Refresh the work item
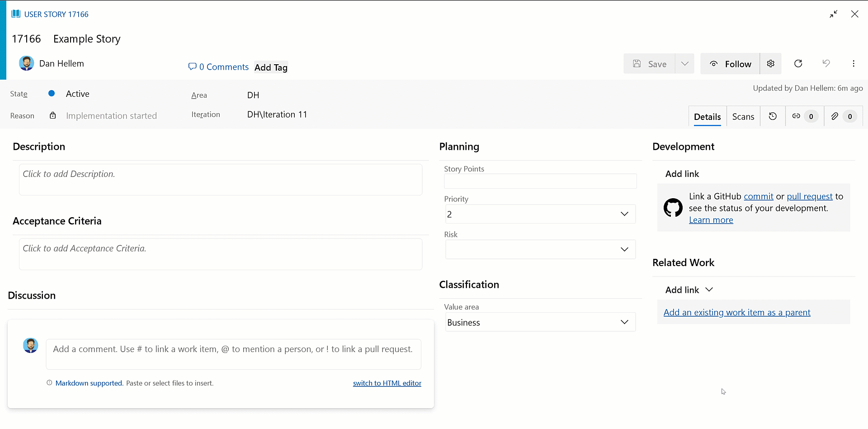The height and width of the screenshot is (429, 868). coord(798,63)
